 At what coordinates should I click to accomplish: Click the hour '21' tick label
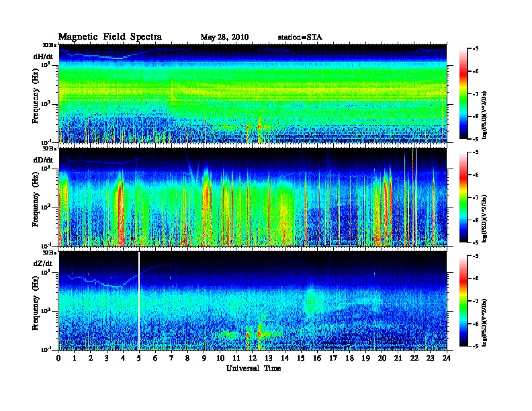398,359
